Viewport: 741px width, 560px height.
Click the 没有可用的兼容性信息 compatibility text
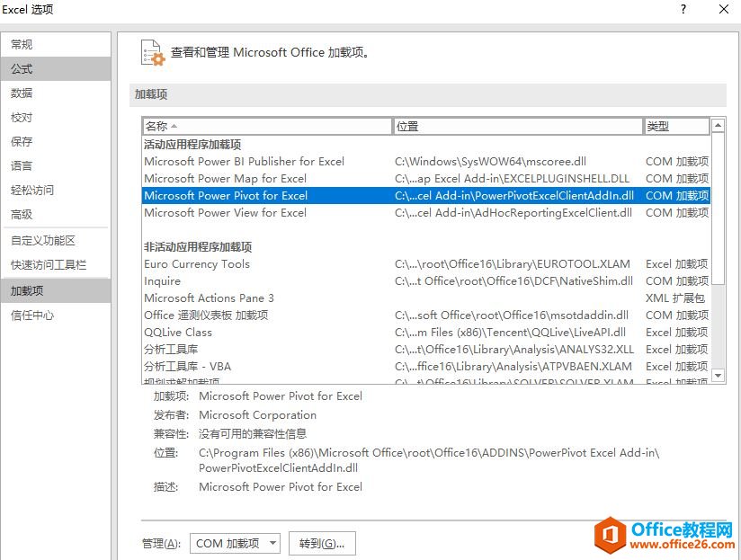253,434
